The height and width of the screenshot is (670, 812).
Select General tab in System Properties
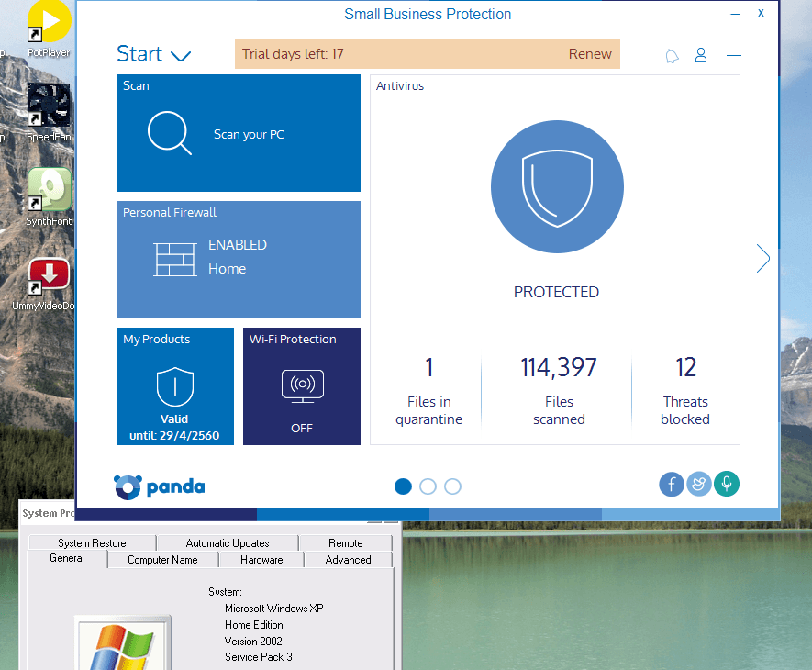(67, 558)
